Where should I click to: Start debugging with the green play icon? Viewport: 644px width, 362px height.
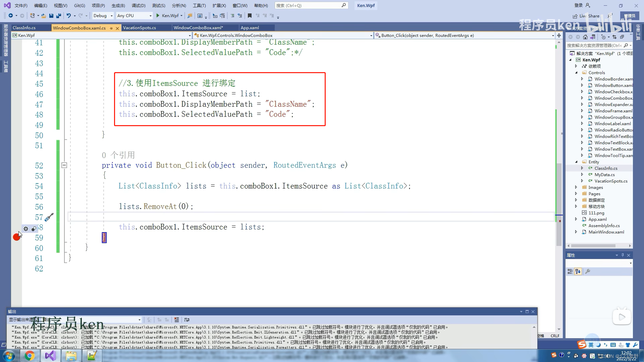tap(158, 15)
